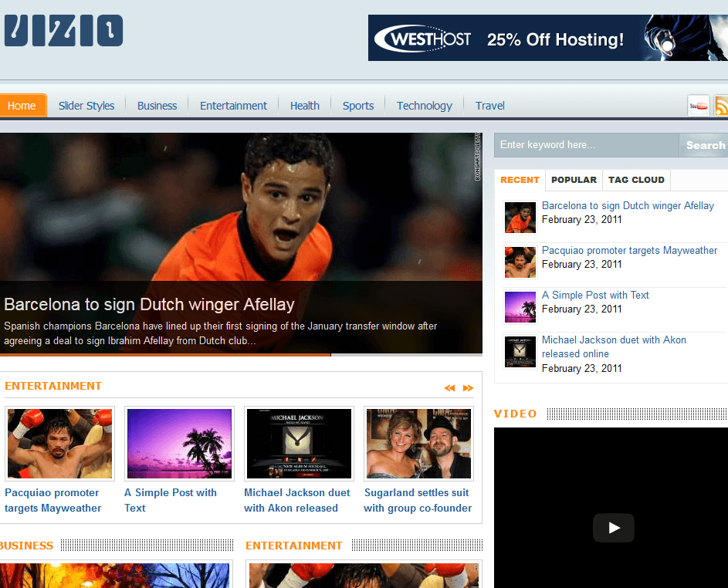Open the YouTube icon in navigation bar
Viewport: 728px width, 588px height.
699,106
